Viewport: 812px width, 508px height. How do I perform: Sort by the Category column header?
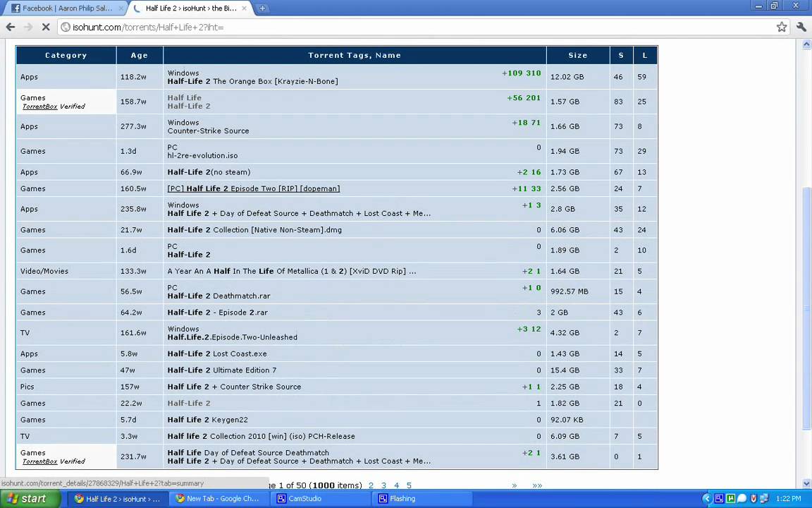66,56
